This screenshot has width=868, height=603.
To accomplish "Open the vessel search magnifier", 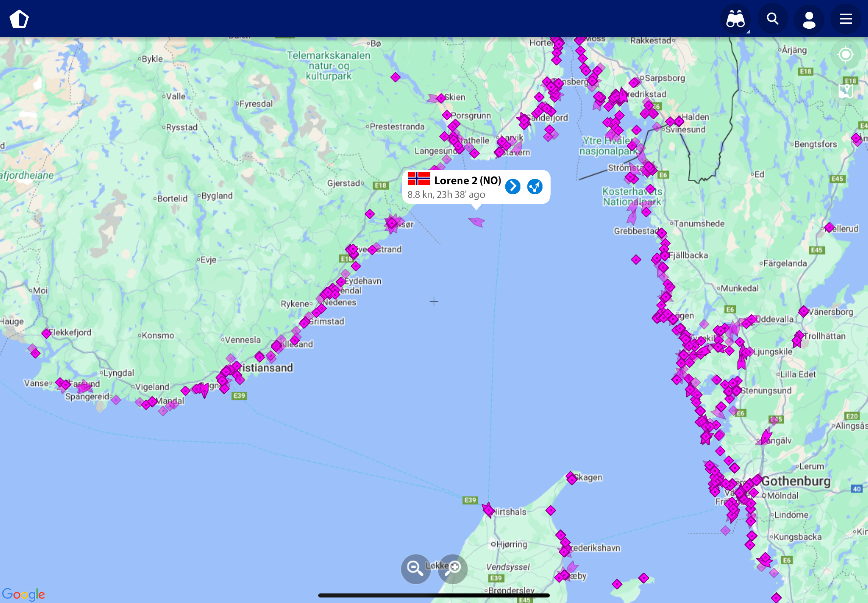I will tap(772, 19).
